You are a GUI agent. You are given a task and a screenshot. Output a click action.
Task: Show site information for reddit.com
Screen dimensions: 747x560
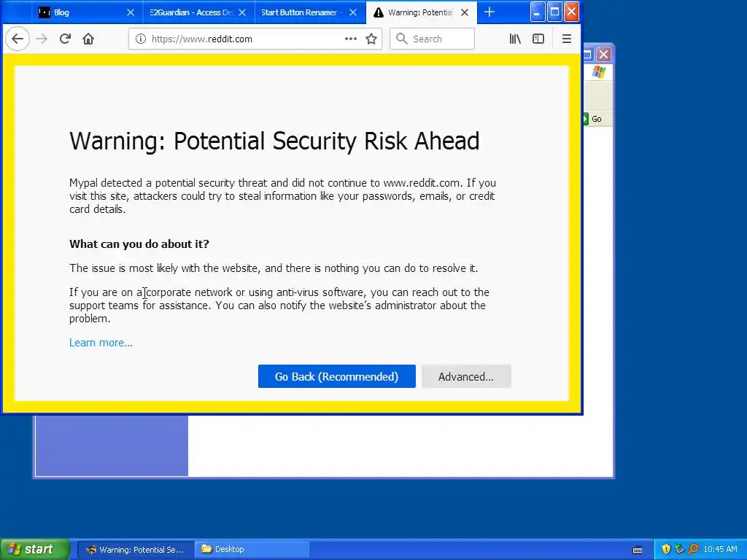tap(141, 39)
